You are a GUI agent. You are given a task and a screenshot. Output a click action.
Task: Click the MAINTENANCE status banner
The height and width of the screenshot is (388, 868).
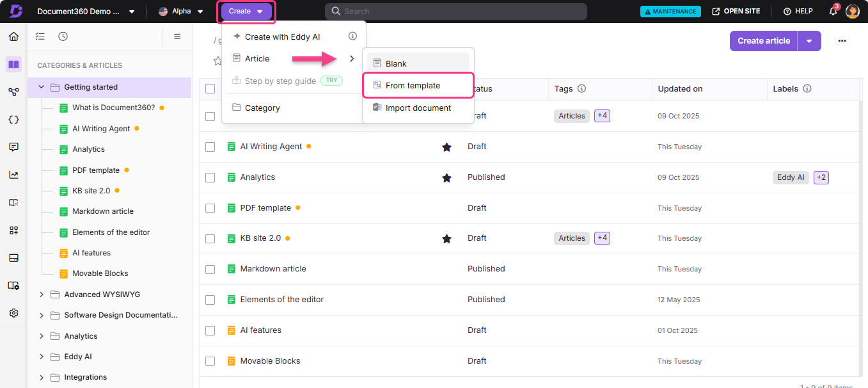click(670, 11)
